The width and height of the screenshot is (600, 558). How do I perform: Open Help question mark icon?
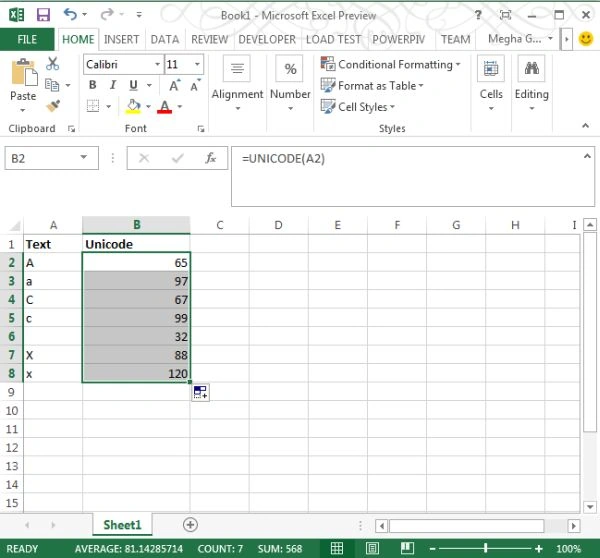pyautogui.click(x=478, y=15)
